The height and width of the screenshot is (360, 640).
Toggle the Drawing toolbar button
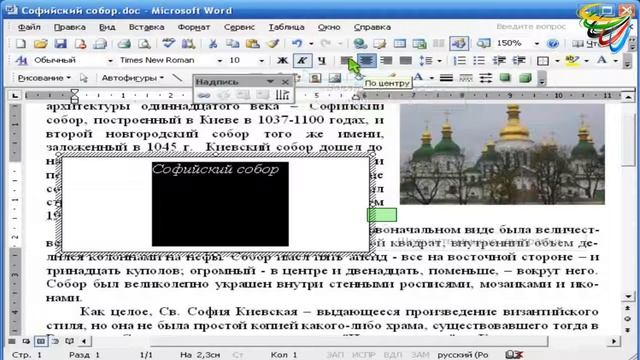point(459,43)
